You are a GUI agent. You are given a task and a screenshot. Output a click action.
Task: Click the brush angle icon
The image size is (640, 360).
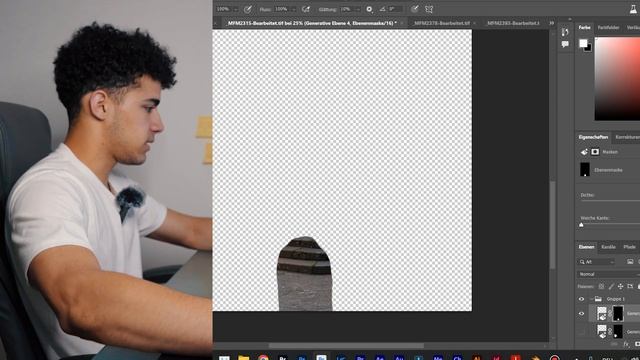point(382,9)
